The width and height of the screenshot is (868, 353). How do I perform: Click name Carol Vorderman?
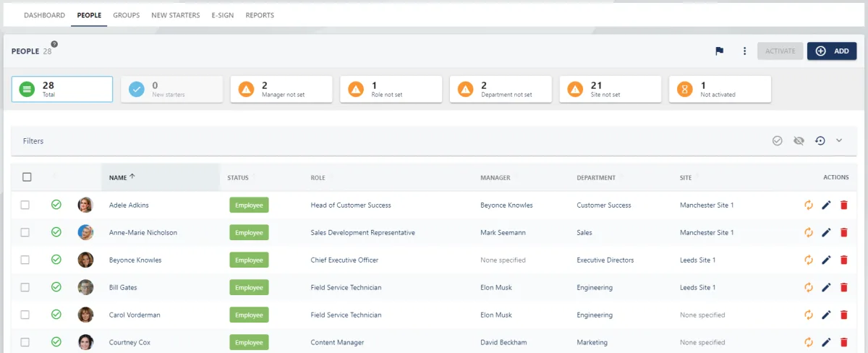click(135, 315)
